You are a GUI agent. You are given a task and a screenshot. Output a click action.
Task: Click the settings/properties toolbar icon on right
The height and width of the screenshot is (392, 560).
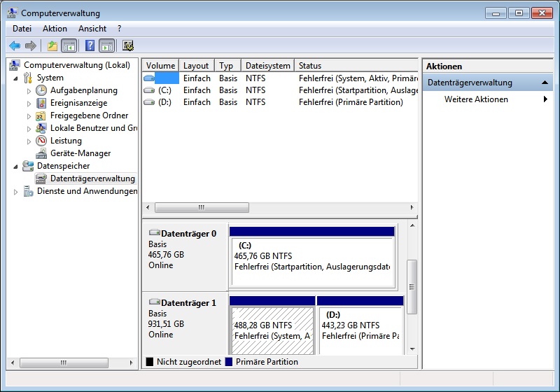tap(128, 46)
